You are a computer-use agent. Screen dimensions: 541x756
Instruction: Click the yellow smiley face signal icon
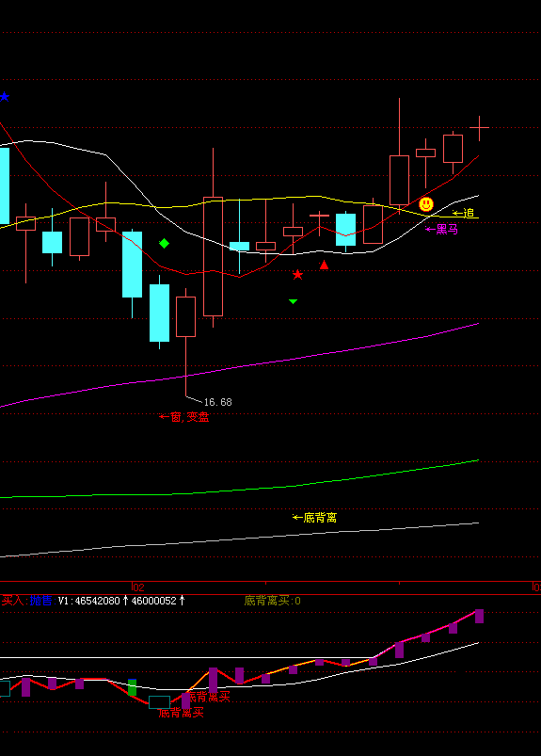426,204
